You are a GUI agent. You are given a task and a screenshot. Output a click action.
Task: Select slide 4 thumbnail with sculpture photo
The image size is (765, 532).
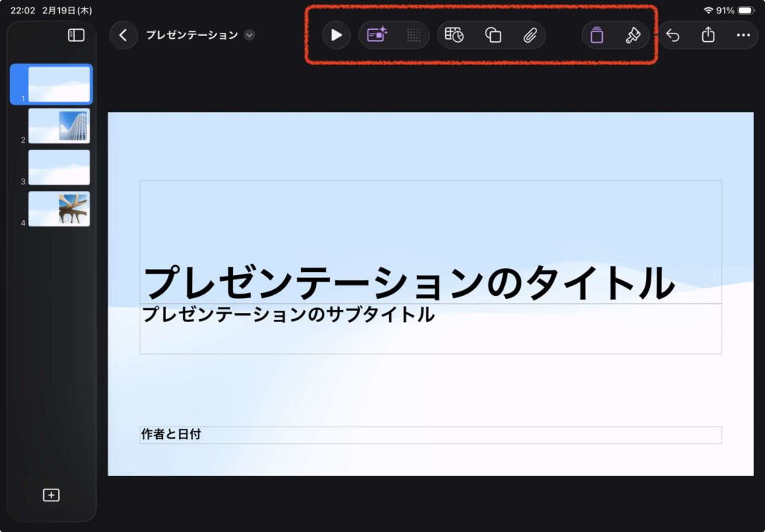click(59, 208)
